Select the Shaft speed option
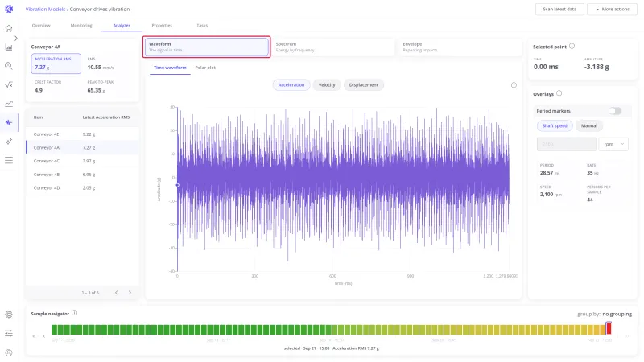This screenshot has width=644, height=362. 555,126
